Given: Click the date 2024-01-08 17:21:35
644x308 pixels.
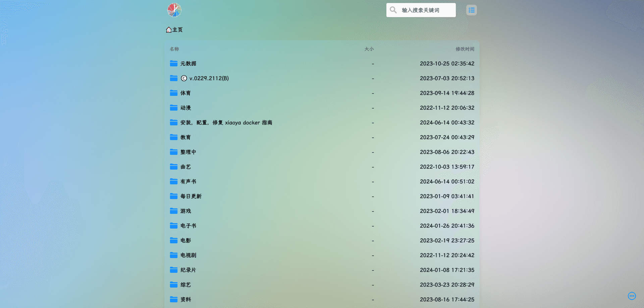Looking at the screenshot, I should (x=447, y=270).
